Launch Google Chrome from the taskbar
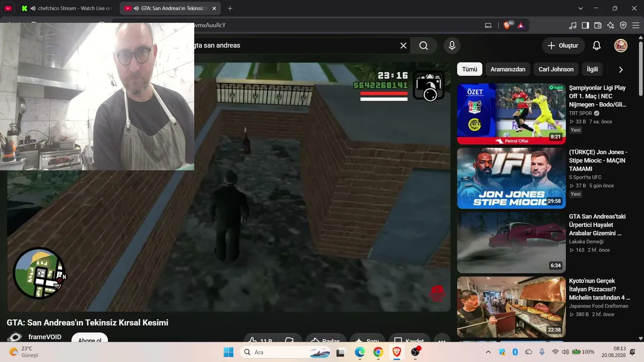This screenshot has height=362, width=644. pyautogui.click(x=378, y=352)
